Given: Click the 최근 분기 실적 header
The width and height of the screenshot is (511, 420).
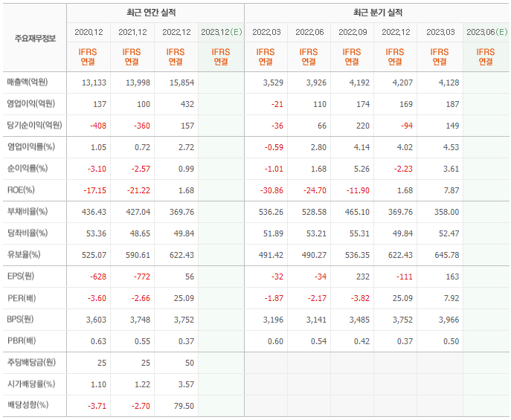Looking at the screenshot, I should point(378,13).
